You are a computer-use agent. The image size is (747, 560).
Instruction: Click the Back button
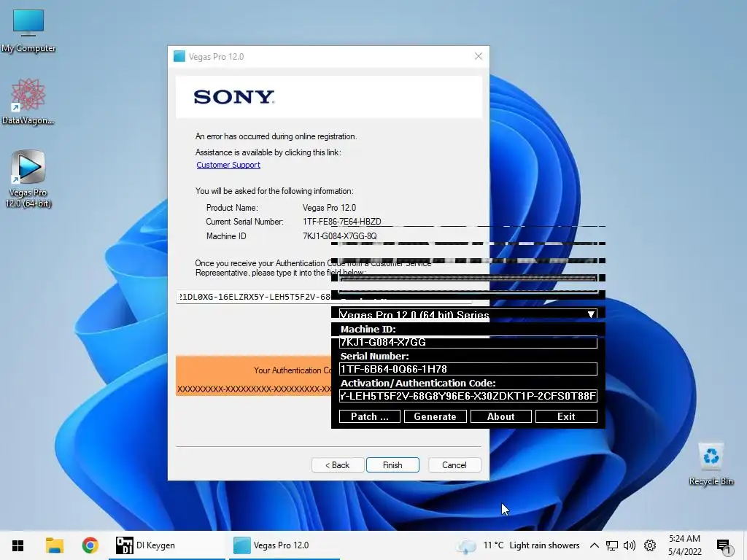coord(338,464)
